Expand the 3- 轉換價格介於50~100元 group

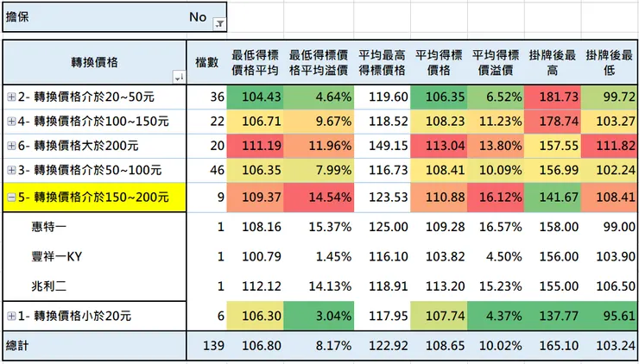[11, 170]
